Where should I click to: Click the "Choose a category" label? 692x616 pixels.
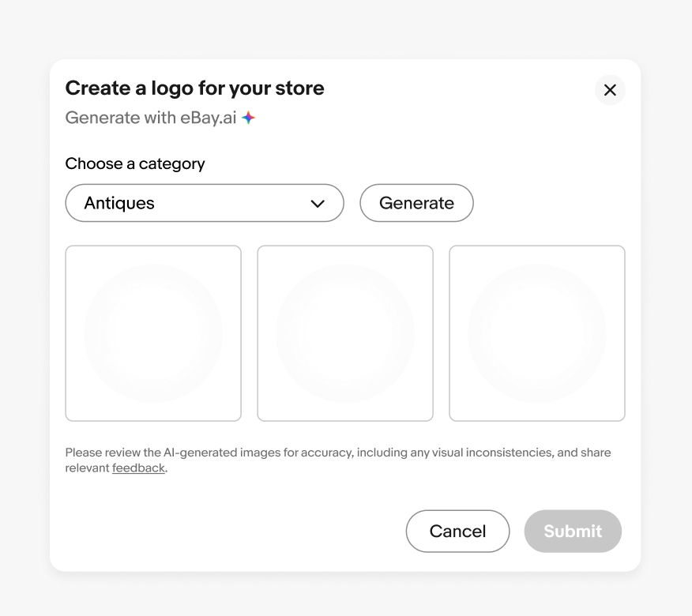[x=135, y=163]
